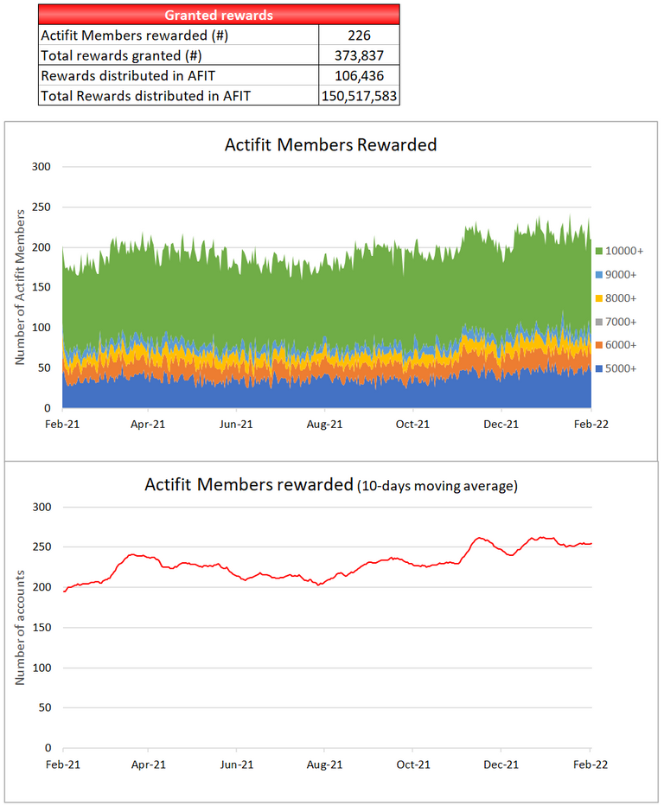Click Feb-21 on the lower chart axis
The width and height of the screenshot is (664, 812).
(x=62, y=764)
